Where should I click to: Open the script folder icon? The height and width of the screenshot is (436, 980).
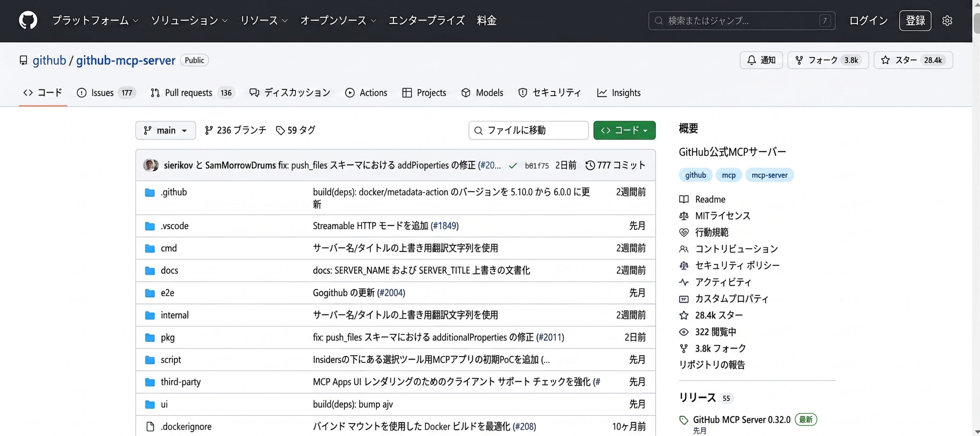[x=150, y=360]
